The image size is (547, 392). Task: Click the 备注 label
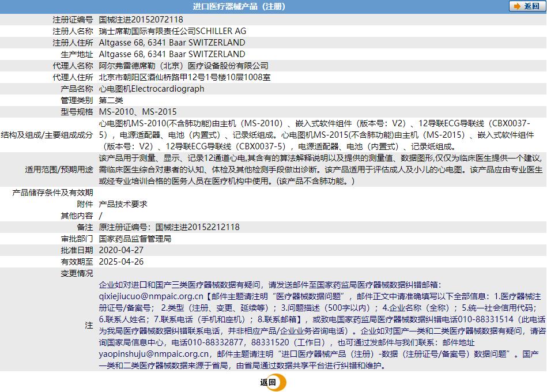click(85, 227)
